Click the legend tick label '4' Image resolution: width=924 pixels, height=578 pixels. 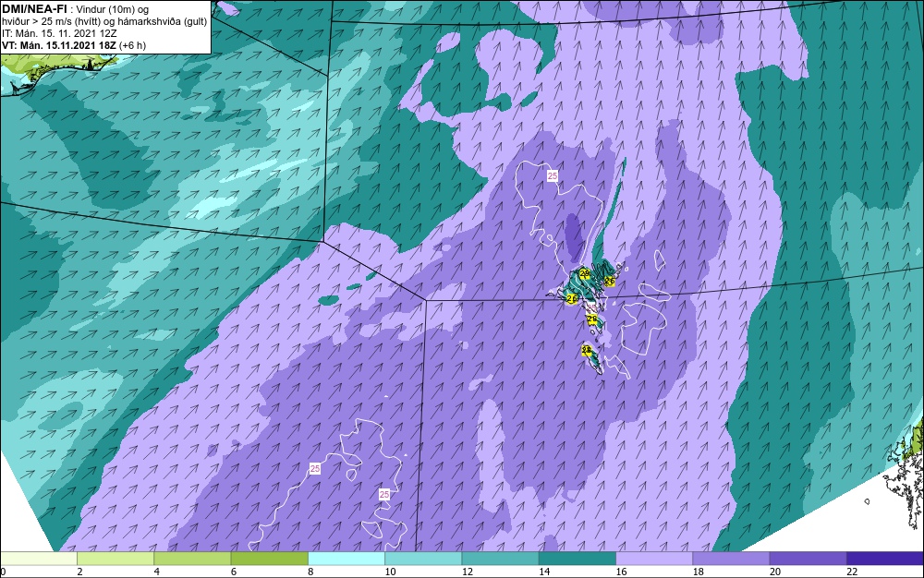tap(157, 572)
